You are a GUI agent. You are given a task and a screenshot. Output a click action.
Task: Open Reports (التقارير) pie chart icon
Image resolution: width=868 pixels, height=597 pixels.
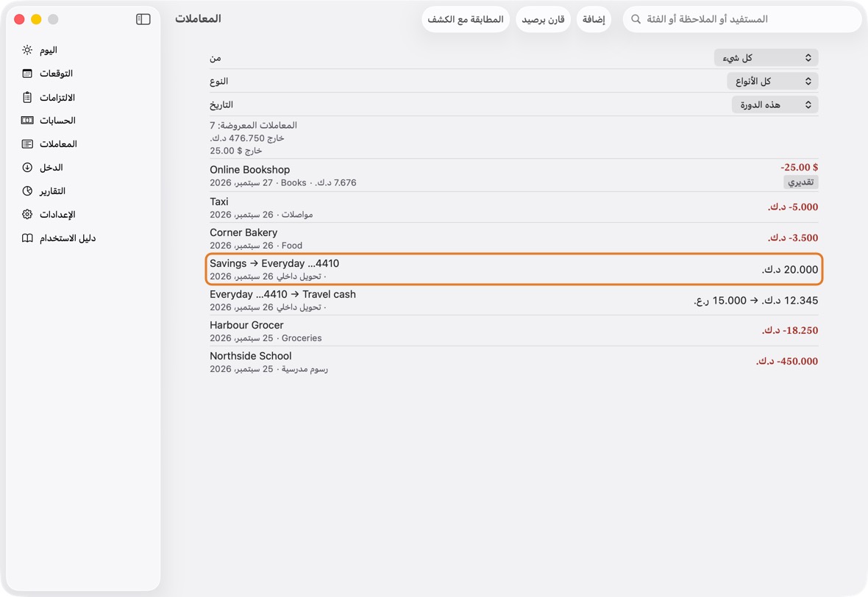(27, 191)
